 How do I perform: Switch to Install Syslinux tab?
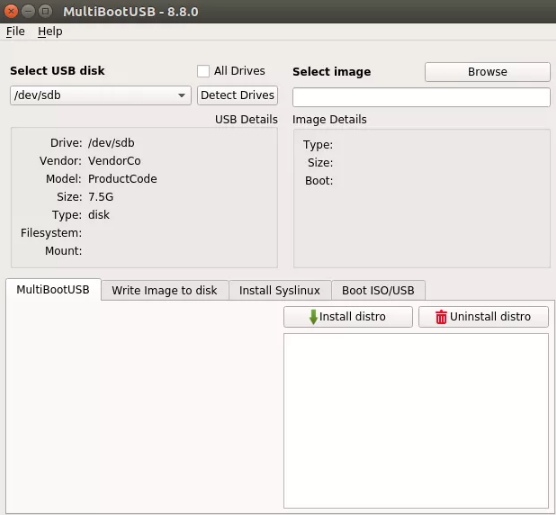tap(280, 290)
